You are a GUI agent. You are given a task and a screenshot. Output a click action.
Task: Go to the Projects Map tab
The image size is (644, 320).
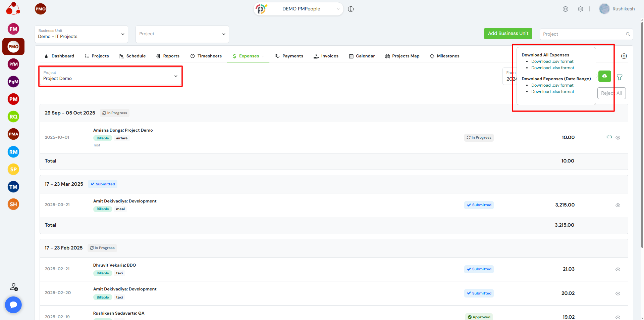tap(402, 56)
